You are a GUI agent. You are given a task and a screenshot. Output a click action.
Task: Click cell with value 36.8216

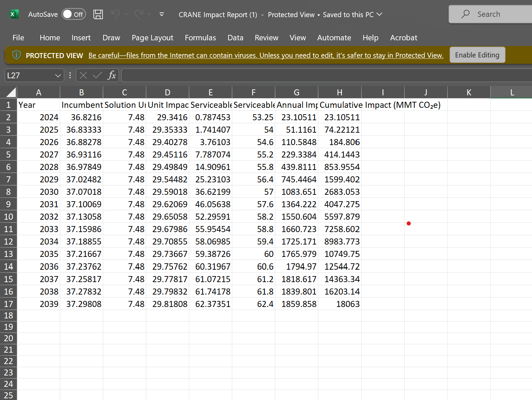click(82, 117)
